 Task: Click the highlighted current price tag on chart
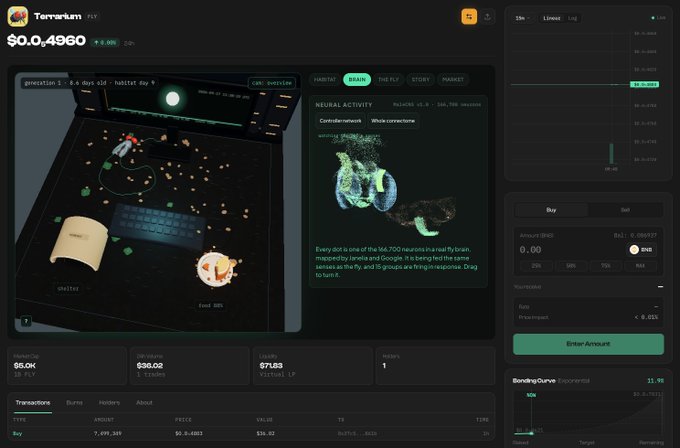click(644, 84)
